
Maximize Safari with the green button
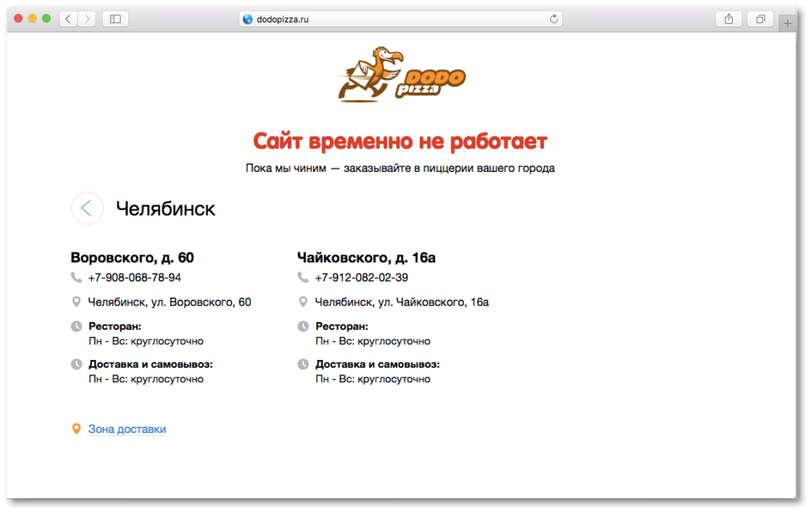(x=46, y=19)
